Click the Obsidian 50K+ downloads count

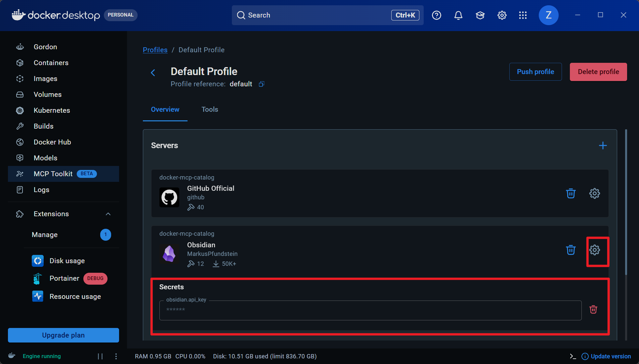pos(224,264)
